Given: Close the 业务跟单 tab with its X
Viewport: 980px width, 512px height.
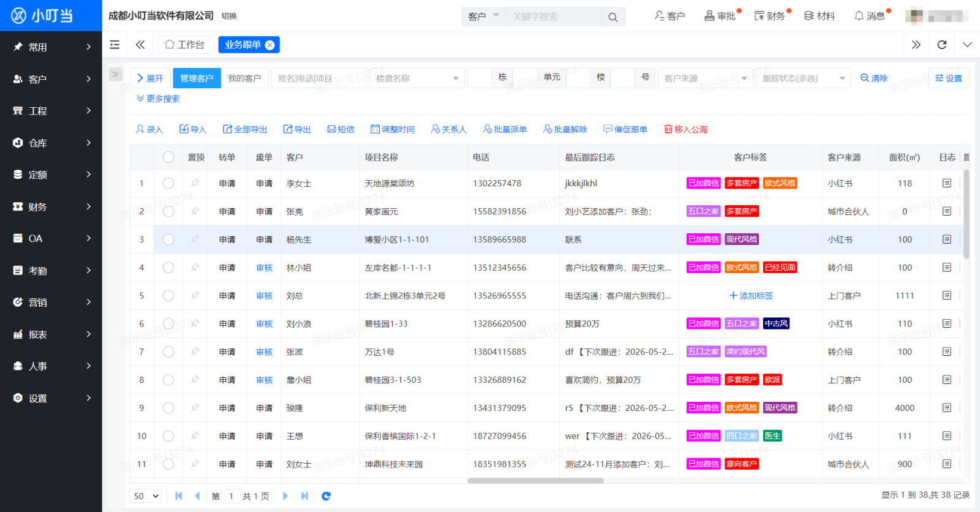Looking at the screenshot, I should tap(269, 45).
